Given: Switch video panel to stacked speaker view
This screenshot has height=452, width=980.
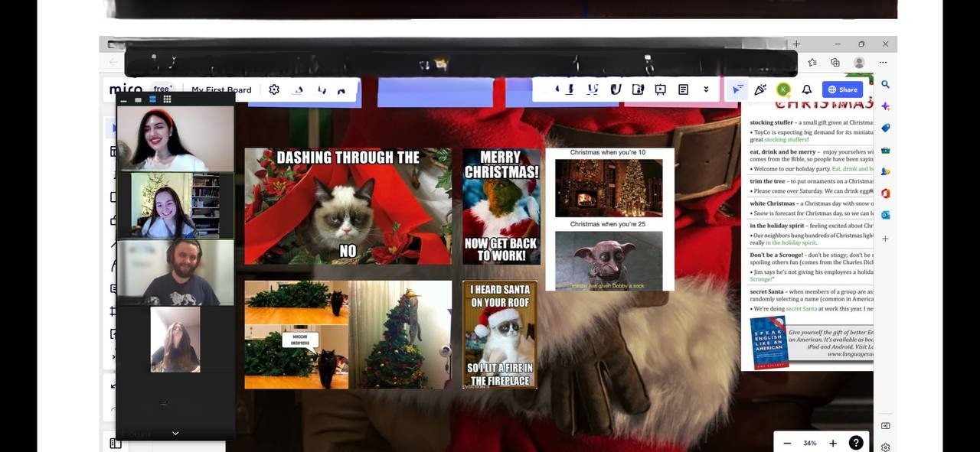Looking at the screenshot, I should pyautogui.click(x=152, y=99).
